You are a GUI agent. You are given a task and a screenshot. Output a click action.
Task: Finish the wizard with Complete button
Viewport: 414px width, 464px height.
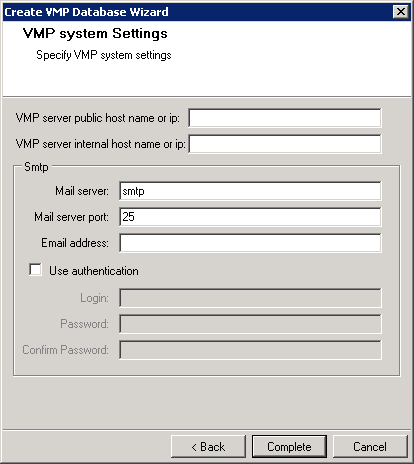(x=289, y=447)
